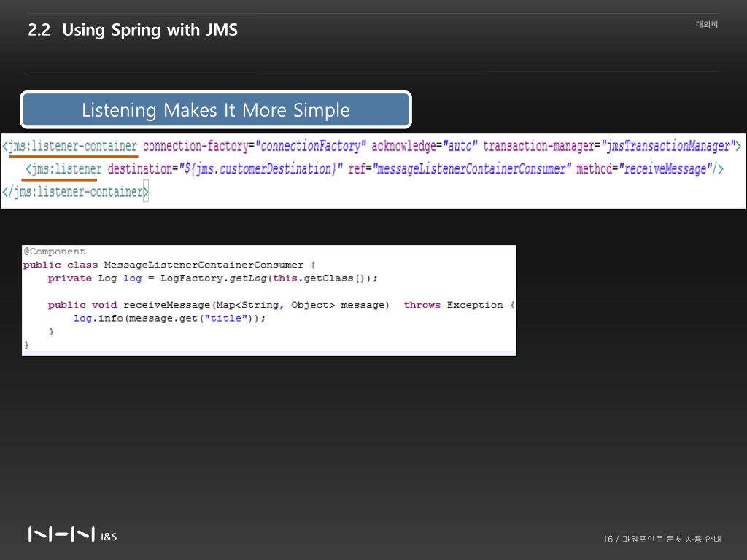Click the "<jms:listener-container" opening tag
The image size is (747, 560).
point(69,146)
